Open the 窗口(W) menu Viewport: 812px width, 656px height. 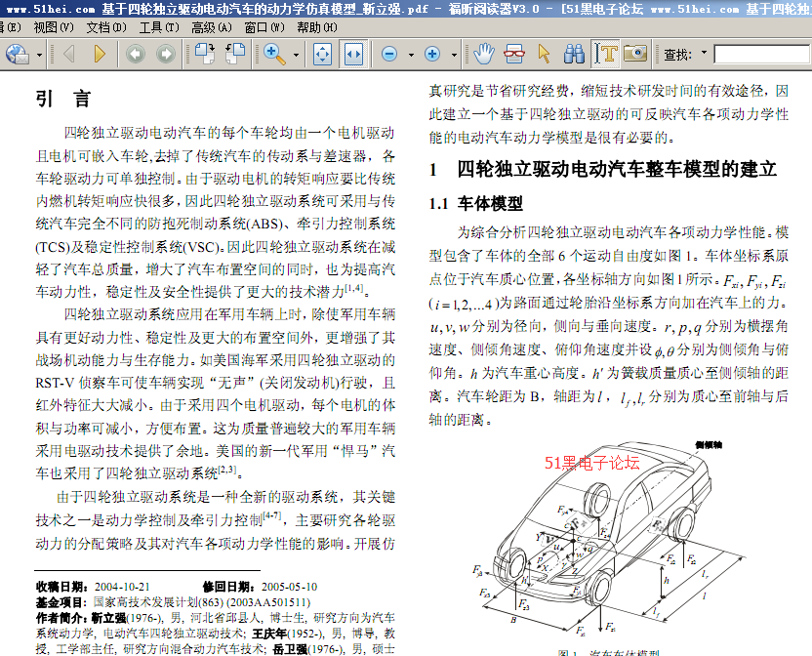(264, 27)
